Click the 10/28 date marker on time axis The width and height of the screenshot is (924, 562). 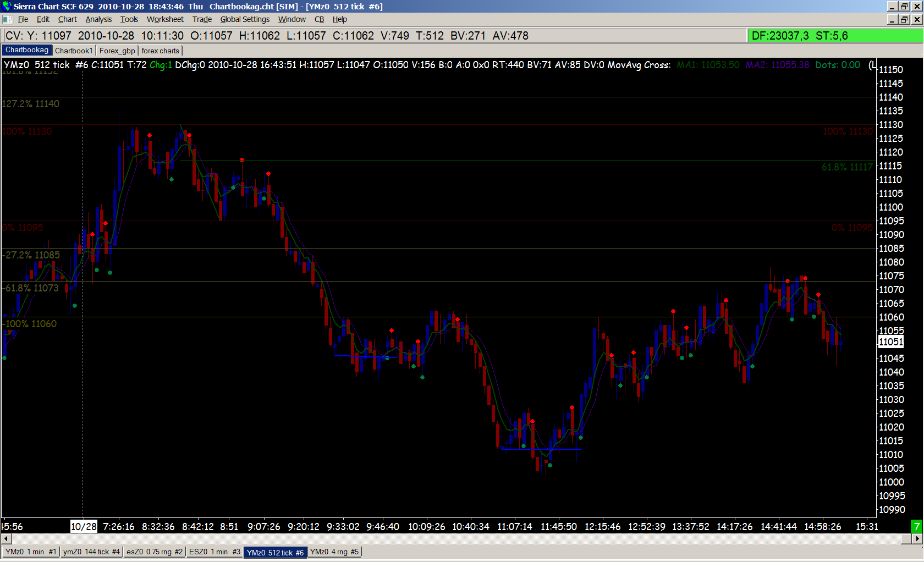coord(84,526)
